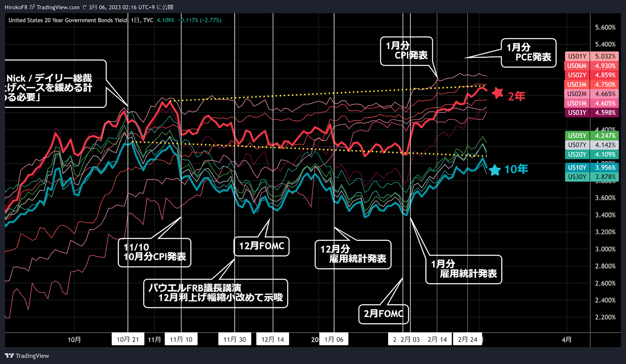Click the 2年 red text label
This screenshot has width=626, height=364.
[x=516, y=96]
